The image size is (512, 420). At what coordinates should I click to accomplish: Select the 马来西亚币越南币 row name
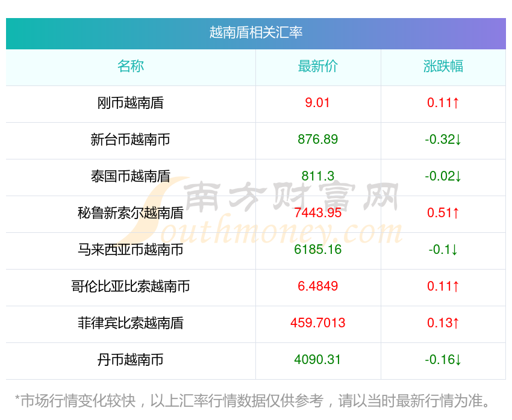click(131, 250)
